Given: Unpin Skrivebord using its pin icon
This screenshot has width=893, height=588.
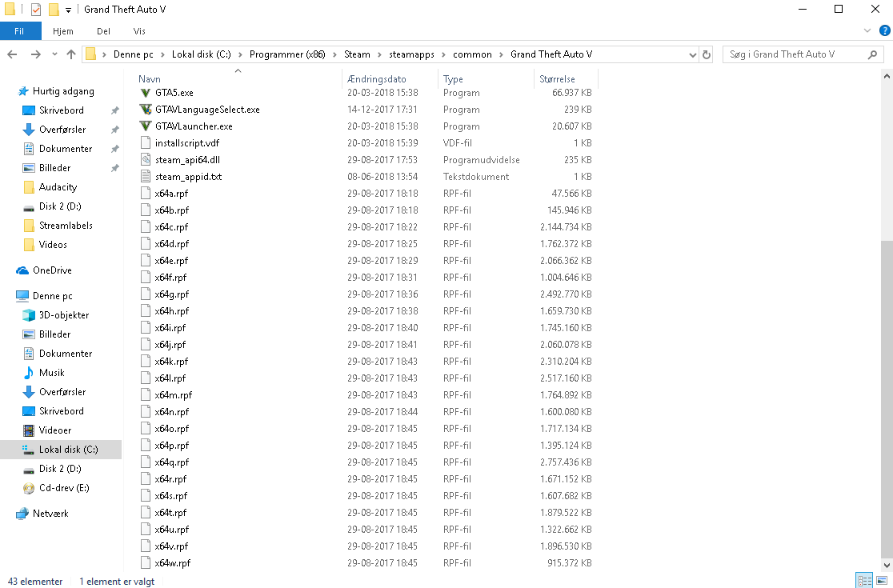Looking at the screenshot, I should [114, 110].
